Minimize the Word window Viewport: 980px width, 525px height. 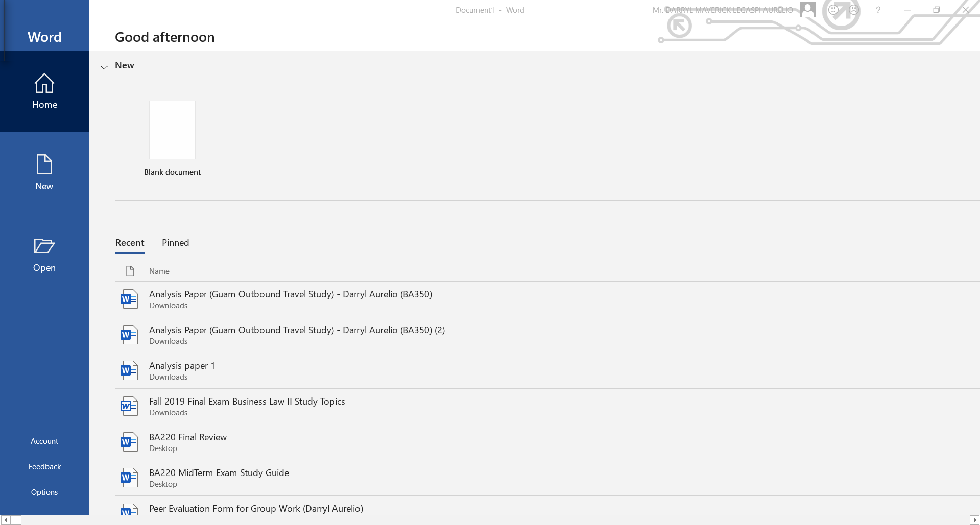pos(907,10)
